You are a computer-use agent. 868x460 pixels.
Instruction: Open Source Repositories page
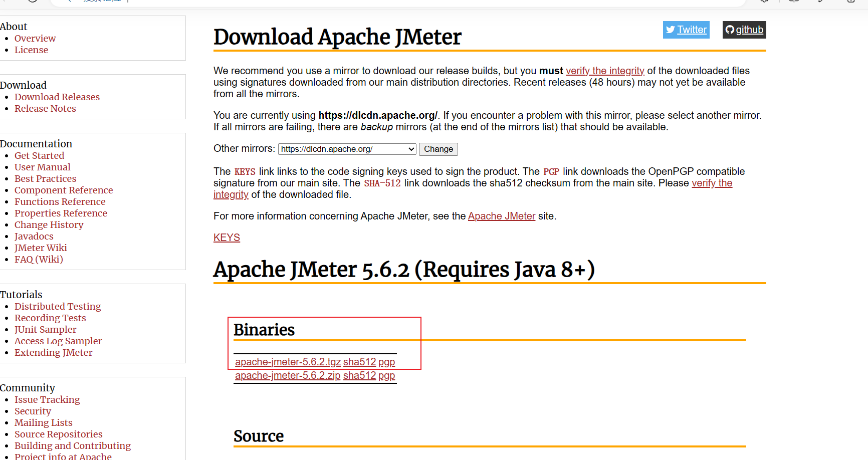tap(58, 434)
